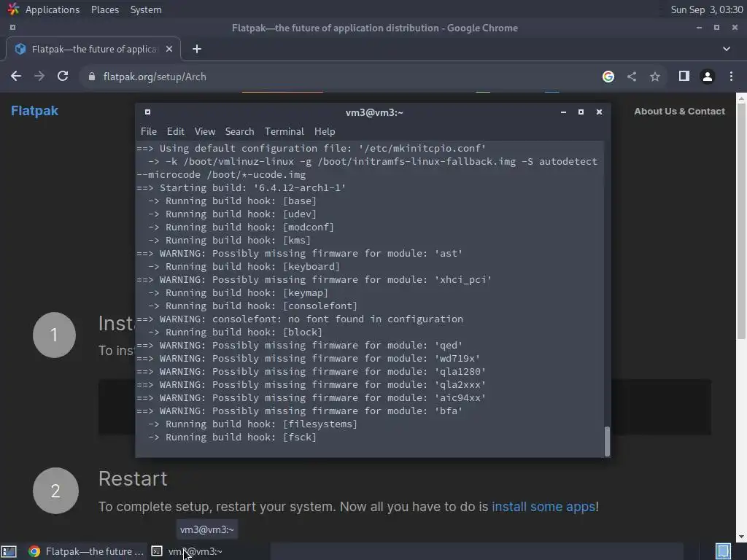Click the Flatpak logo link on webpage
Image resolution: width=747 pixels, height=560 pixels.
click(x=34, y=111)
